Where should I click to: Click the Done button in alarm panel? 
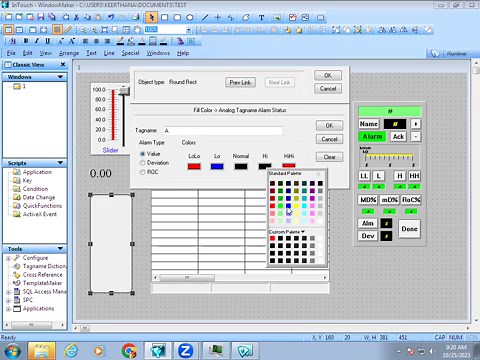pyautogui.click(x=409, y=229)
